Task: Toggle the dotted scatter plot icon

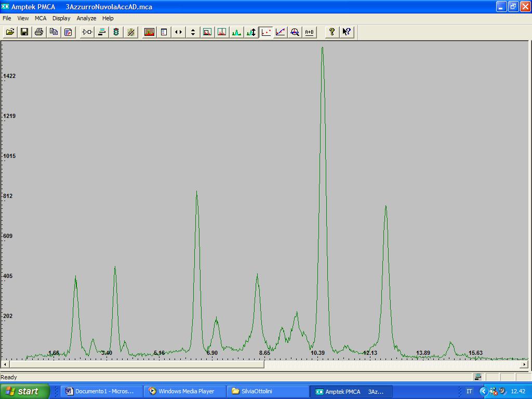Action: pos(266,32)
